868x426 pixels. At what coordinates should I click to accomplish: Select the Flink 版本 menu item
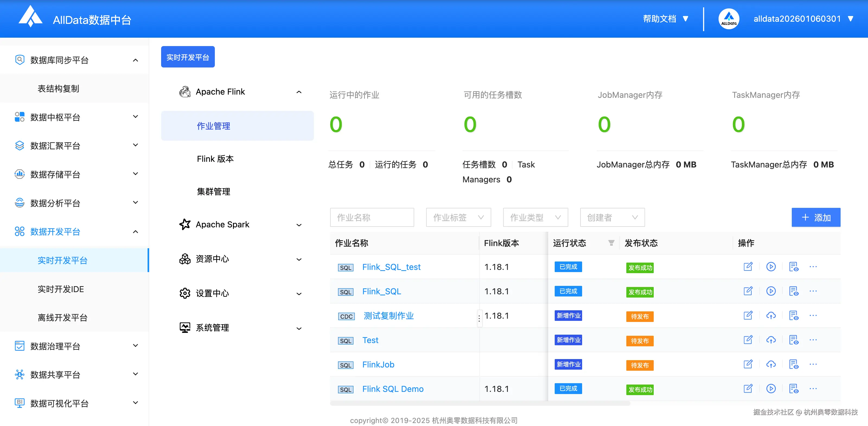coord(215,159)
